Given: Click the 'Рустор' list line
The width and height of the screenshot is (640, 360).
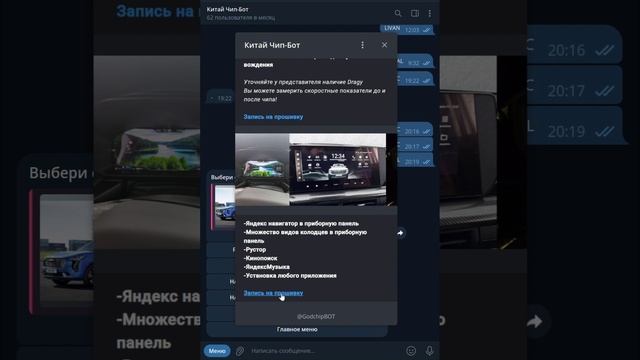Looking at the screenshot, I should (x=255, y=249).
